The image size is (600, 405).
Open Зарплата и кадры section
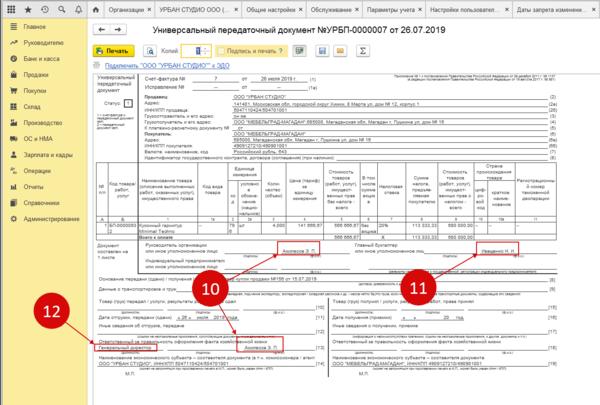tap(48, 155)
